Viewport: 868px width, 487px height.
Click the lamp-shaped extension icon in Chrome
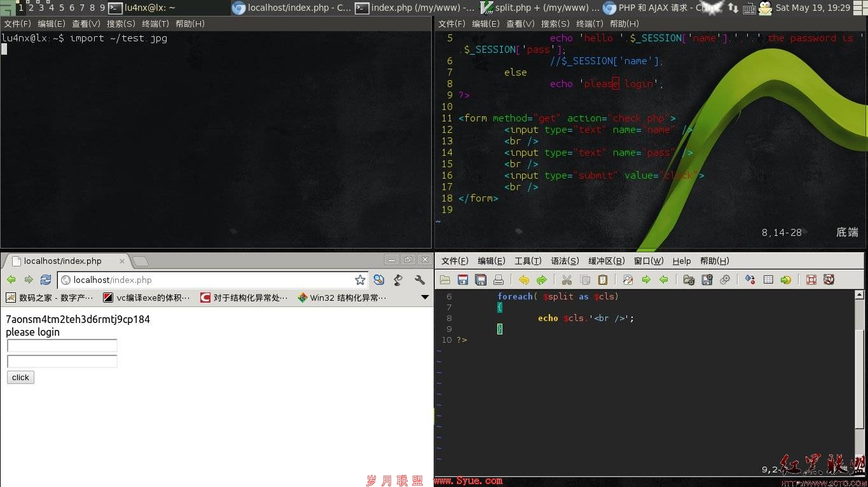pos(399,280)
